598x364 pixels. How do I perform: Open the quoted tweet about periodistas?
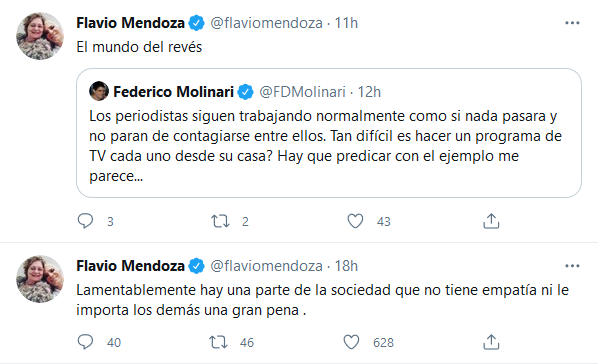click(x=329, y=133)
